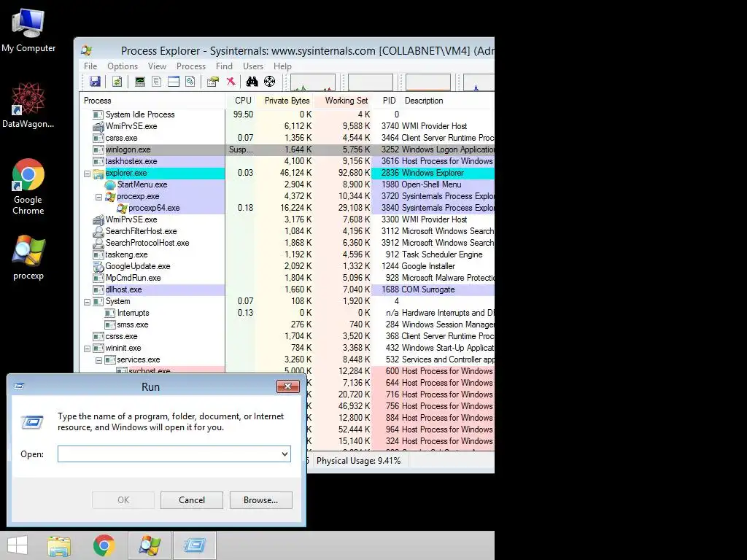Switch to Process Explorer via its taskbar button
This screenshot has width=747, height=560.
pyautogui.click(x=149, y=545)
